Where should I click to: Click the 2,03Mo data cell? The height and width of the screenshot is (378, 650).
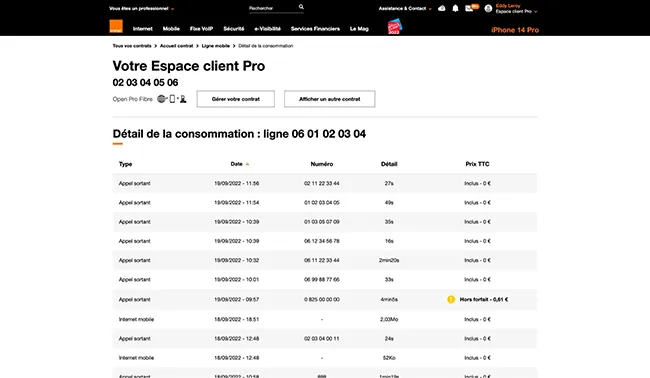pos(389,319)
